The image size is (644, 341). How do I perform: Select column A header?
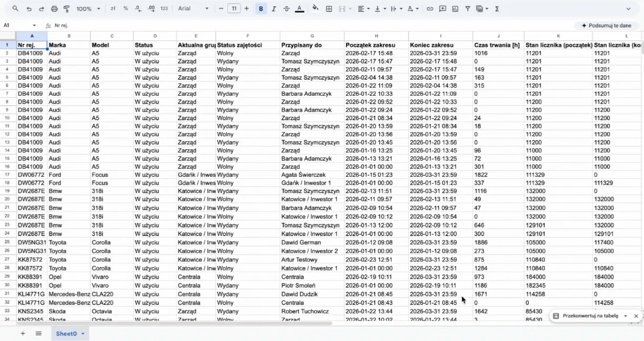click(x=32, y=36)
